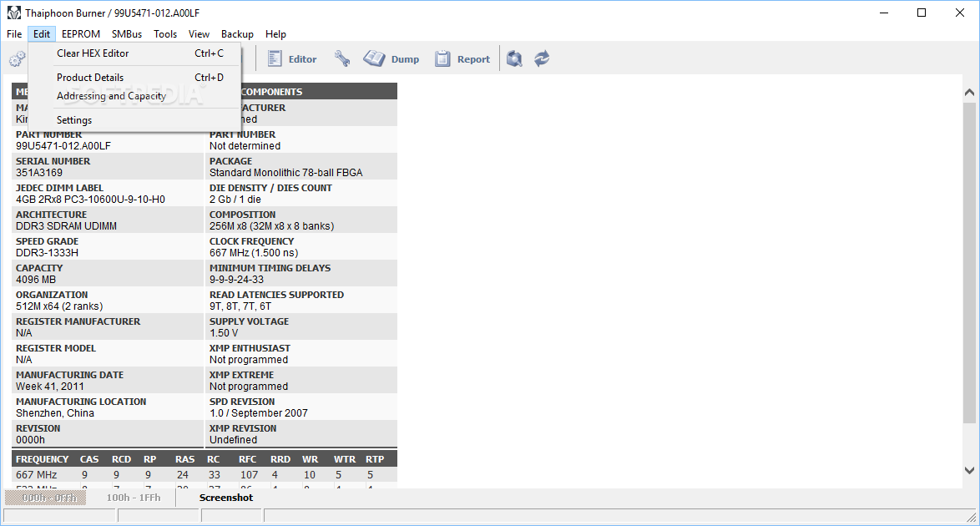Click die density value 2 Gb / 1 die
980x526 pixels.
coord(235,200)
